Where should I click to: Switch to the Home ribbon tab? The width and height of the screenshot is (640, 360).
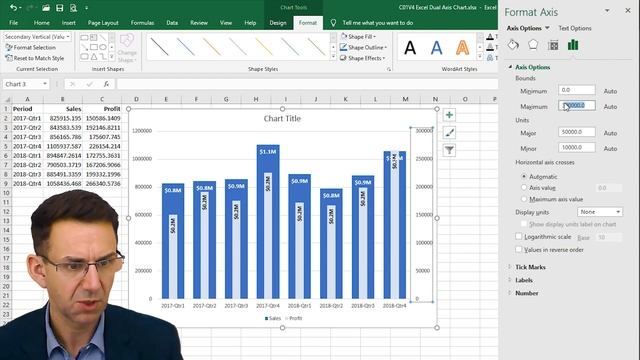point(42,23)
